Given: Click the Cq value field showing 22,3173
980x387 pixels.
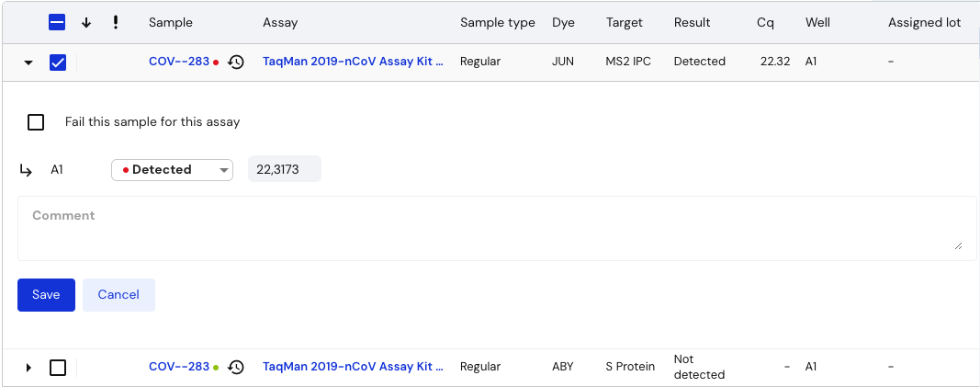Looking at the screenshot, I should tap(285, 169).
